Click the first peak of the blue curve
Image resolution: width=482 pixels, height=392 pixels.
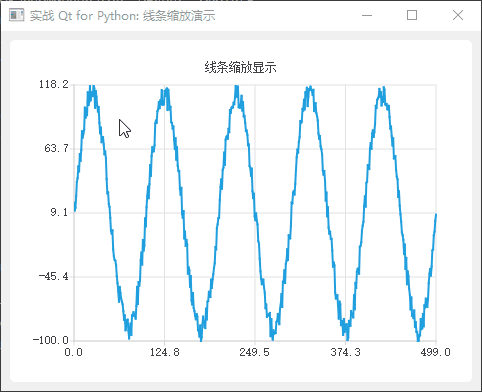click(x=92, y=87)
